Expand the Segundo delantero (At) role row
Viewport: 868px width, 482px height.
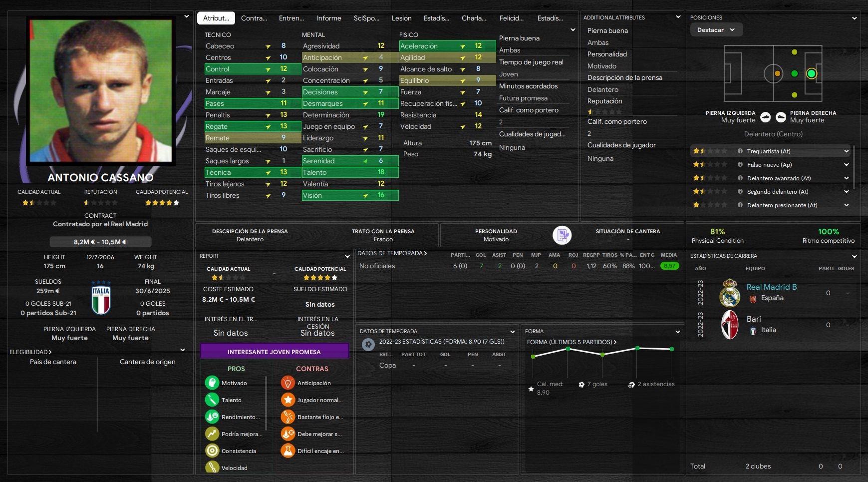(847, 191)
